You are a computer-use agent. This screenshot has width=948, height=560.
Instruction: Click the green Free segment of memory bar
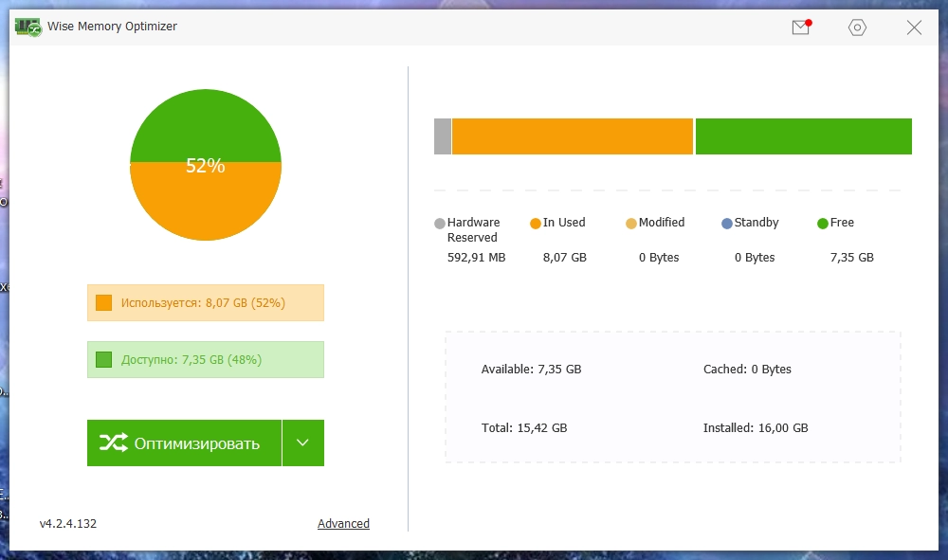(804, 136)
